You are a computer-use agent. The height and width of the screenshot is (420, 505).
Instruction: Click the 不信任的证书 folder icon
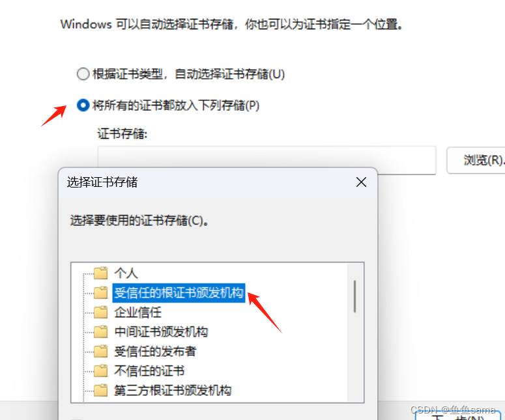click(101, 371)
